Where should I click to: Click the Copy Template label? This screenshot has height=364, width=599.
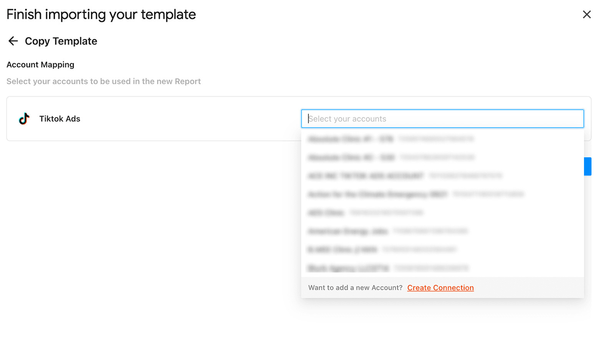tap(61, 41)
